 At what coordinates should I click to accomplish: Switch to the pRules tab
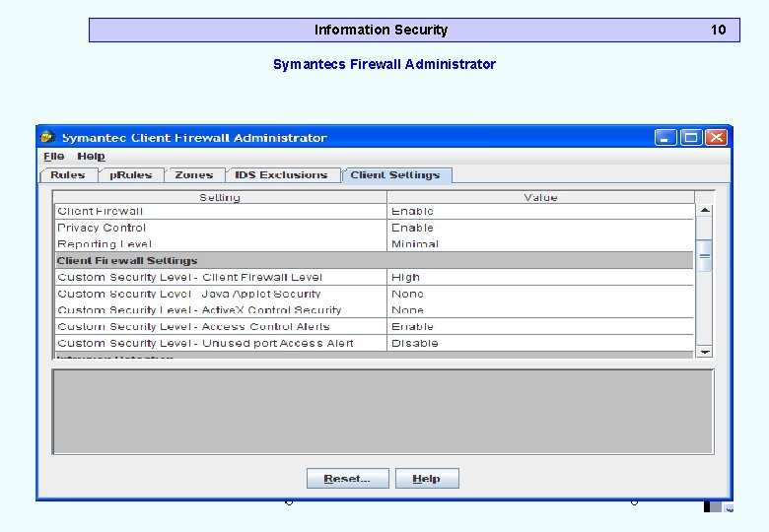[130, 175]
